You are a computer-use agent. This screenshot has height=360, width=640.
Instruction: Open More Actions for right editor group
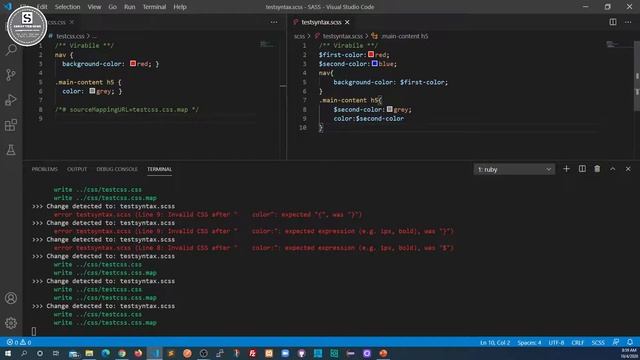point(628,22)
